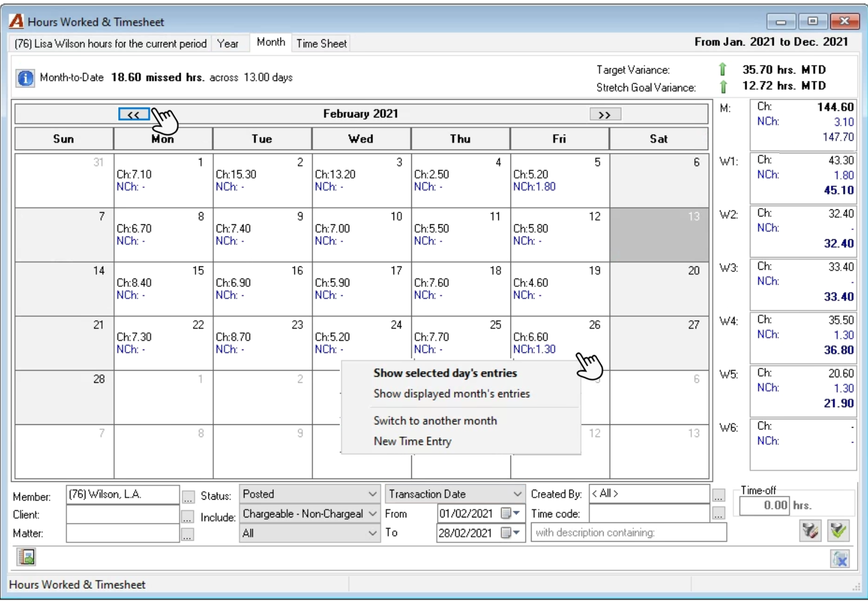Select February 15 cell with Ch:8.40

pyautogui.click(x=164, y=289)
